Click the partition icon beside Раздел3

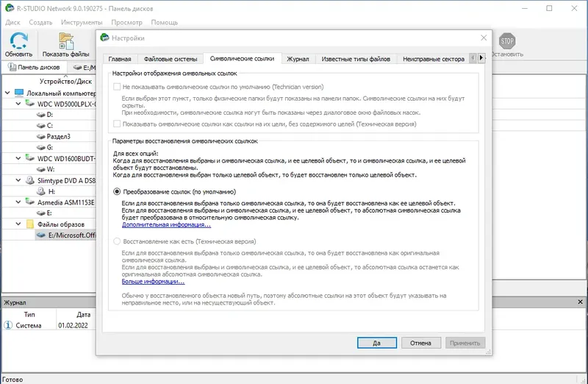(x=41, y=136)
